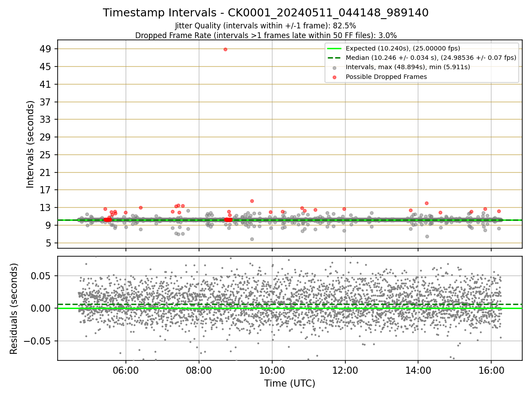Click the 37 tick on the intervals axis

click(46, 102)
